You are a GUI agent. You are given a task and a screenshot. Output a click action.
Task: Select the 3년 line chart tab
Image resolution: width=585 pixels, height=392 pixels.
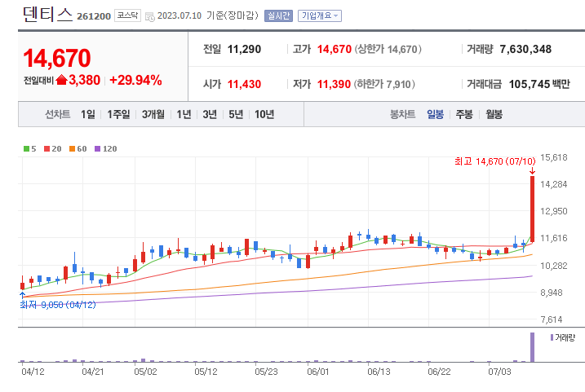click(210, 114)
